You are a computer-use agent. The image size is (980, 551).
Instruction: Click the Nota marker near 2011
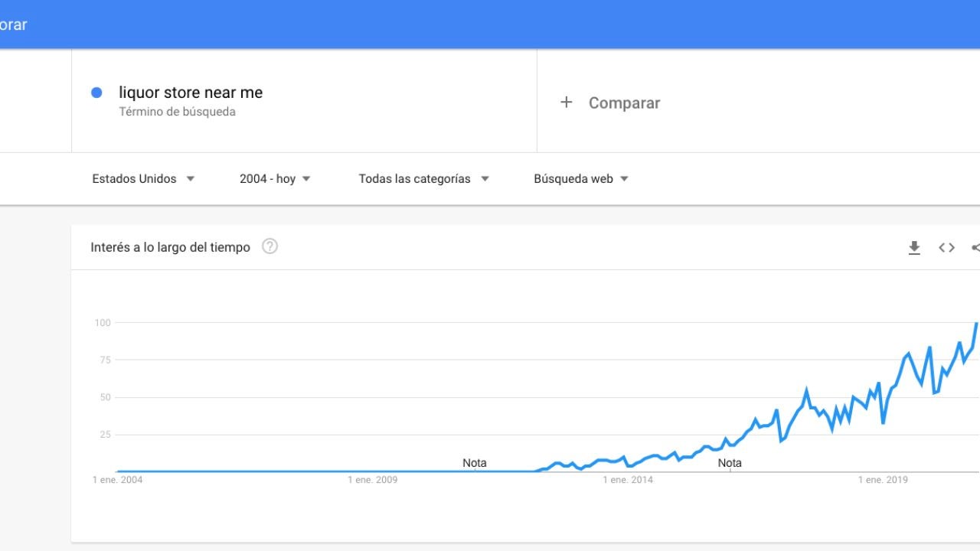tap(475, 463)
